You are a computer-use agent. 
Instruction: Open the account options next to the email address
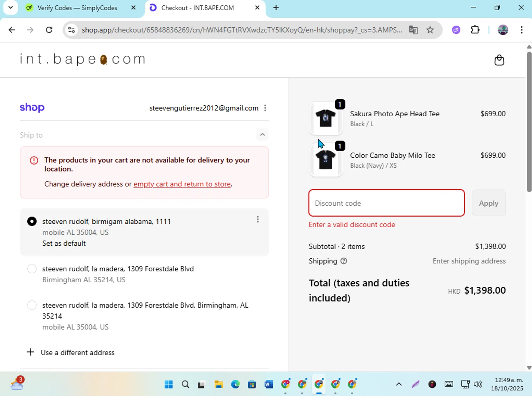(x=265, y=108)
